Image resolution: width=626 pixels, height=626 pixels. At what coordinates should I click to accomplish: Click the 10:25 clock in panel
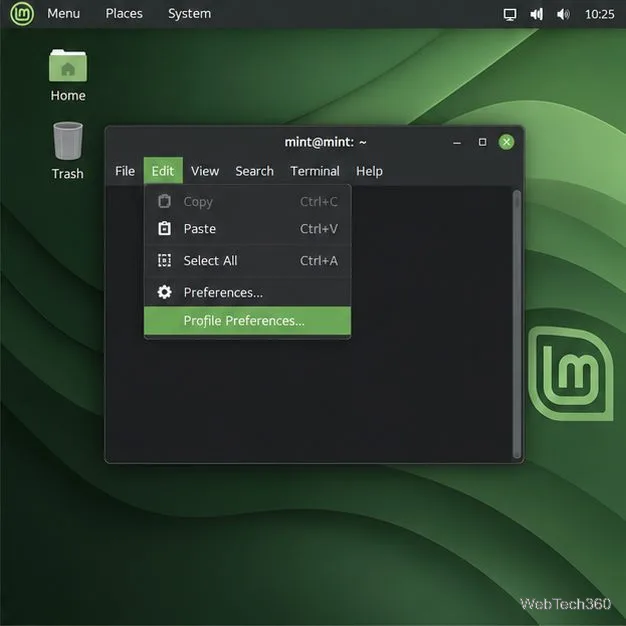pos(599,14)
